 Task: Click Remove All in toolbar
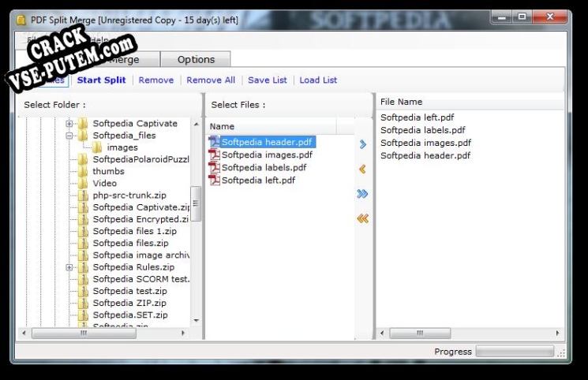click(211, 80)
